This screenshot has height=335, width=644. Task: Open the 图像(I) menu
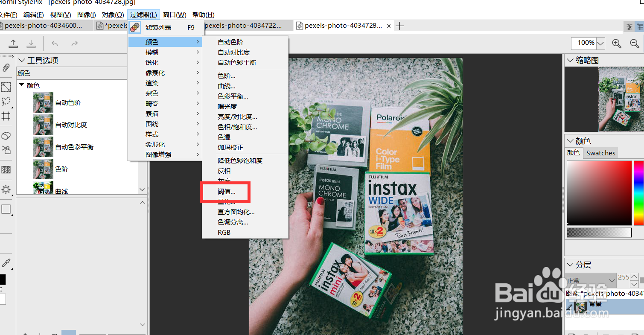(x=86, y=15)
